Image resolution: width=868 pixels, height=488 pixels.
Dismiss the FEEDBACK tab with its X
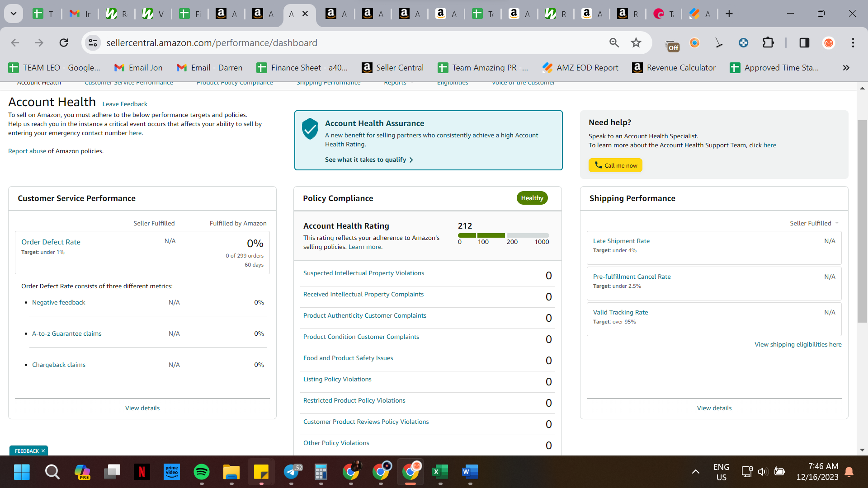43,451
